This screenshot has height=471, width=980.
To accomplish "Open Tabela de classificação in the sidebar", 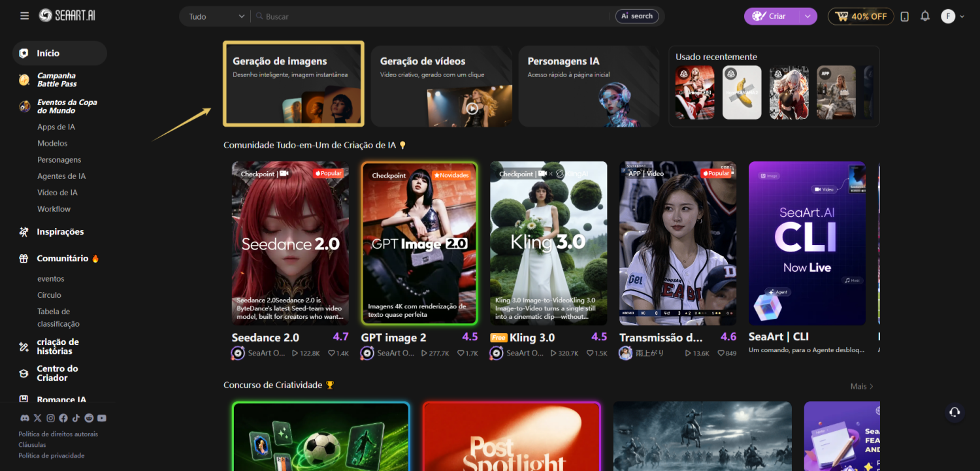I will tap(58, 317).
